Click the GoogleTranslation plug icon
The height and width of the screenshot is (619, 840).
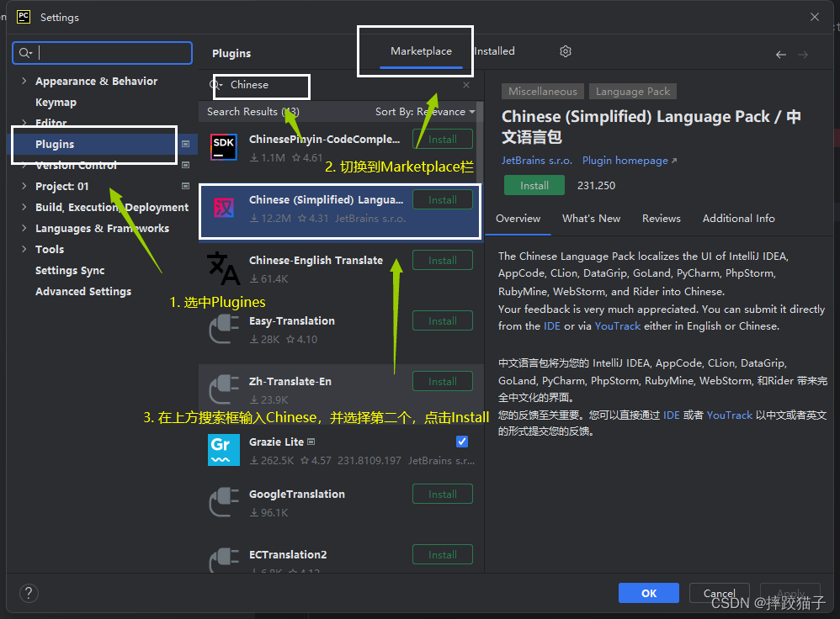pyautogui.click(x=224, y=502)
